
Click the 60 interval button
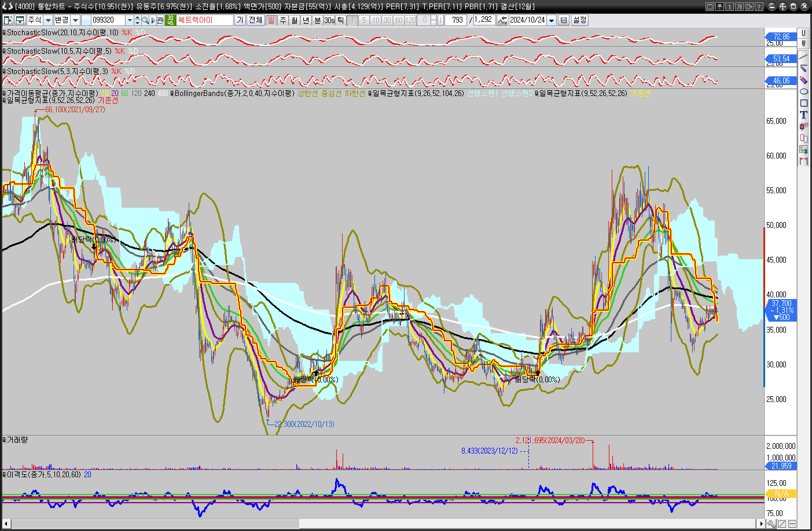point(399,20)
